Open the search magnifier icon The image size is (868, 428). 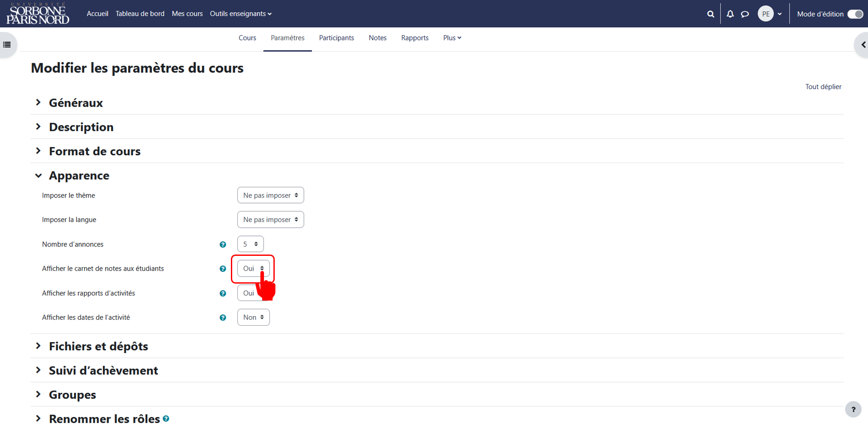pos(710,14)
